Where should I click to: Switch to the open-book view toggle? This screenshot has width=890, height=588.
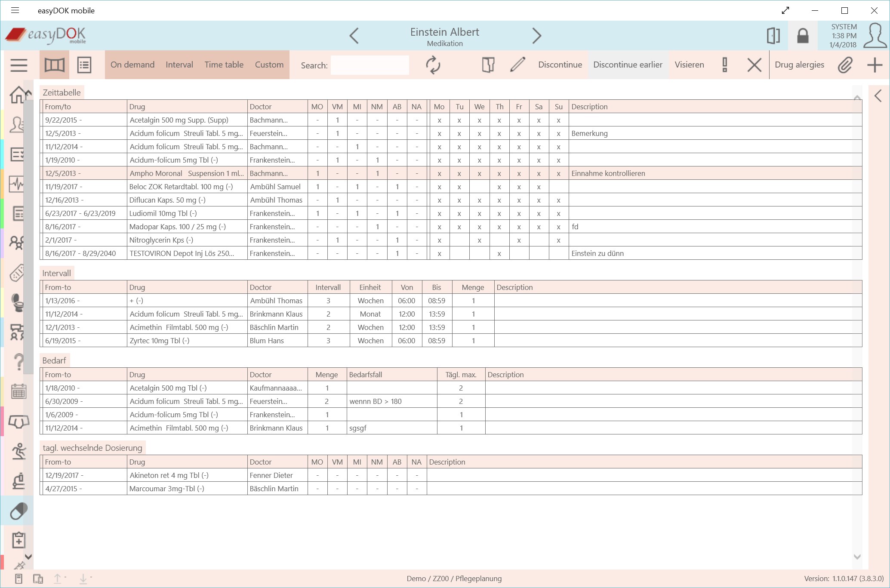54,65
